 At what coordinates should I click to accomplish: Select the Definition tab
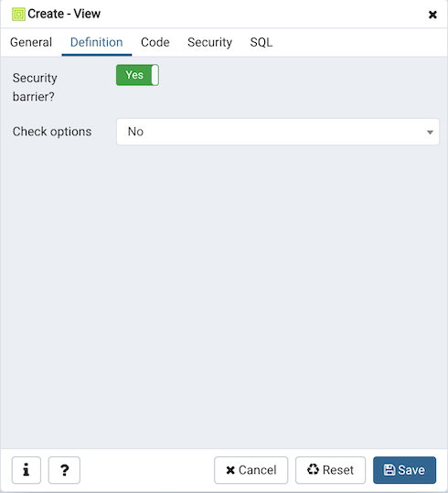click(97, 42)
